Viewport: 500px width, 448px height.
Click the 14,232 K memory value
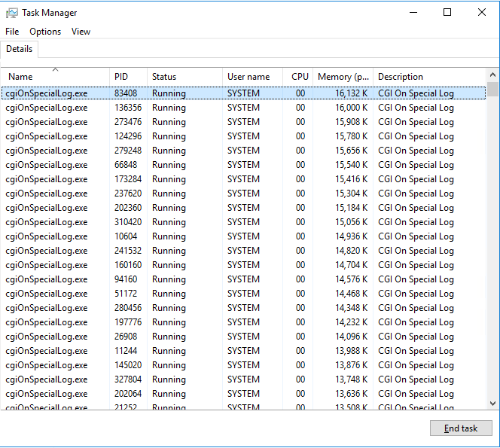pos(352,322)
